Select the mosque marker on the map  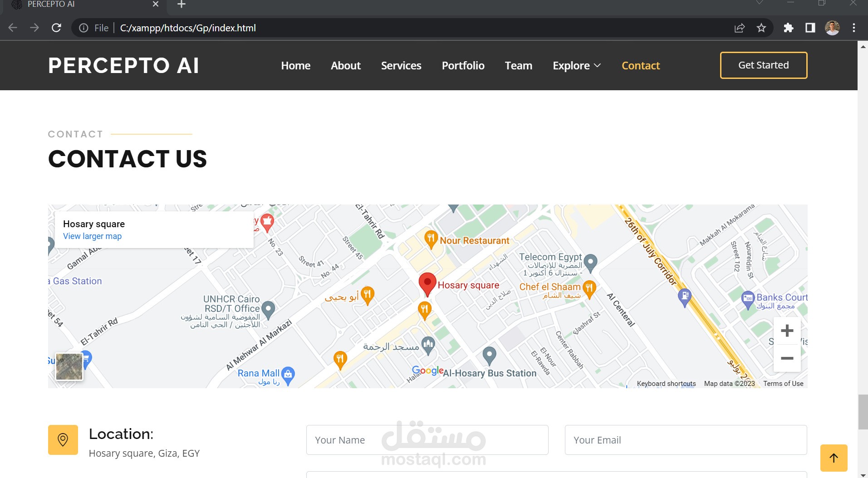pyautogui.click(x=428, y=345)
